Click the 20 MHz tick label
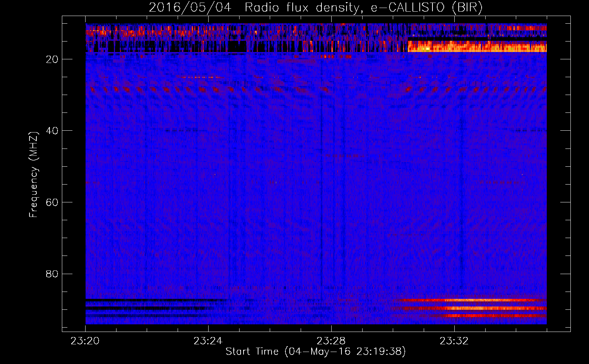Viewport: 589px width, 364px height. pos(52,59)
